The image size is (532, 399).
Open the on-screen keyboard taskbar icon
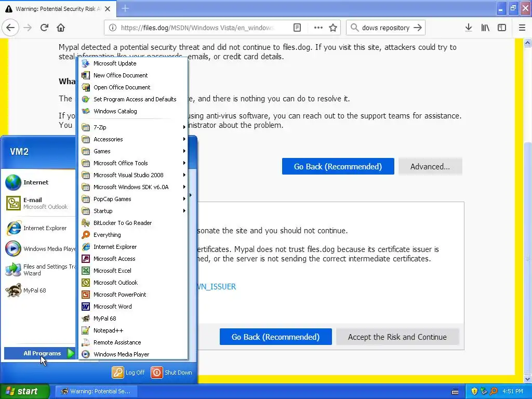(x=455, y=392)
